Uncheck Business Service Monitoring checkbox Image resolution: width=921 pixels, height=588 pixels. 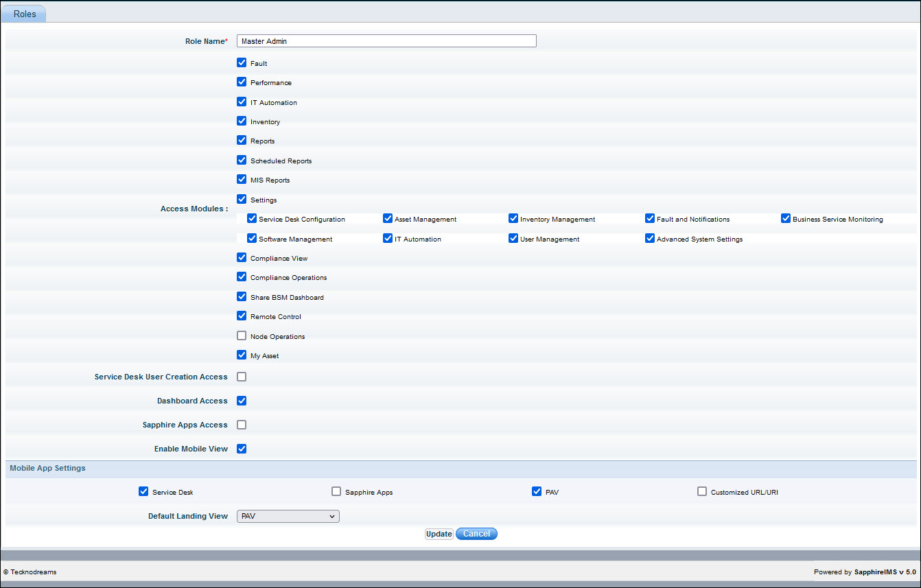tap(786, 219)
